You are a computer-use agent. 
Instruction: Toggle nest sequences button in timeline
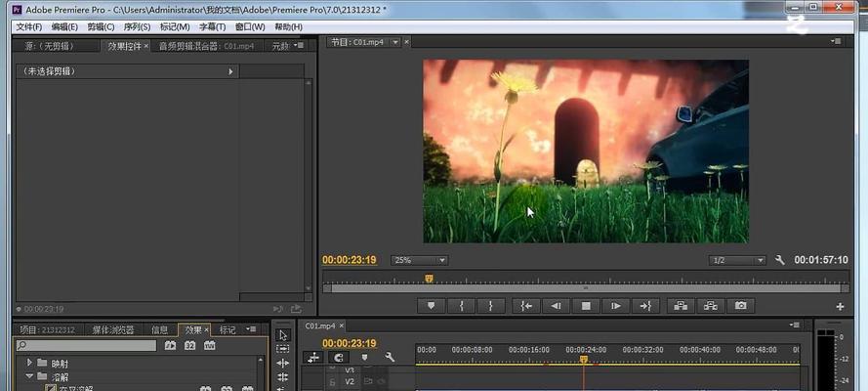click(313, 358)
